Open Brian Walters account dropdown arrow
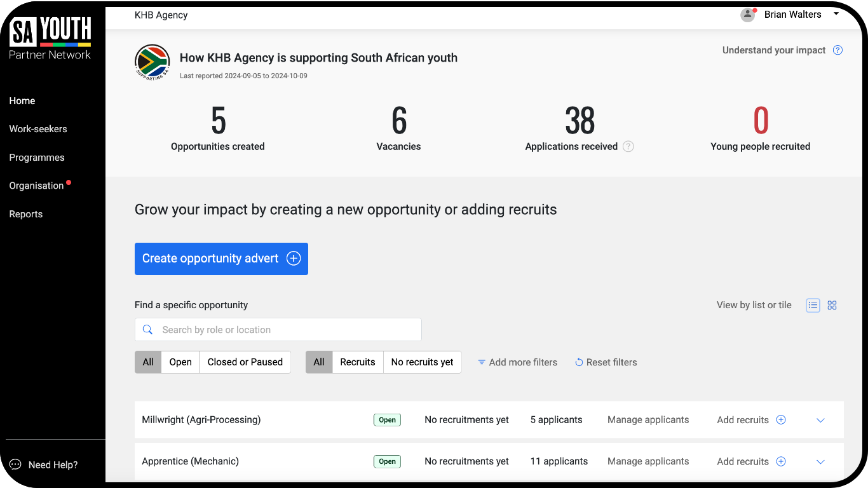The image size is (868, 488). pyautogui.click(x=836, y=13)
